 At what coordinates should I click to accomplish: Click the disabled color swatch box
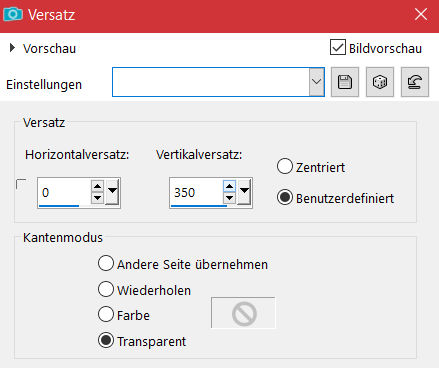point(243,313)
